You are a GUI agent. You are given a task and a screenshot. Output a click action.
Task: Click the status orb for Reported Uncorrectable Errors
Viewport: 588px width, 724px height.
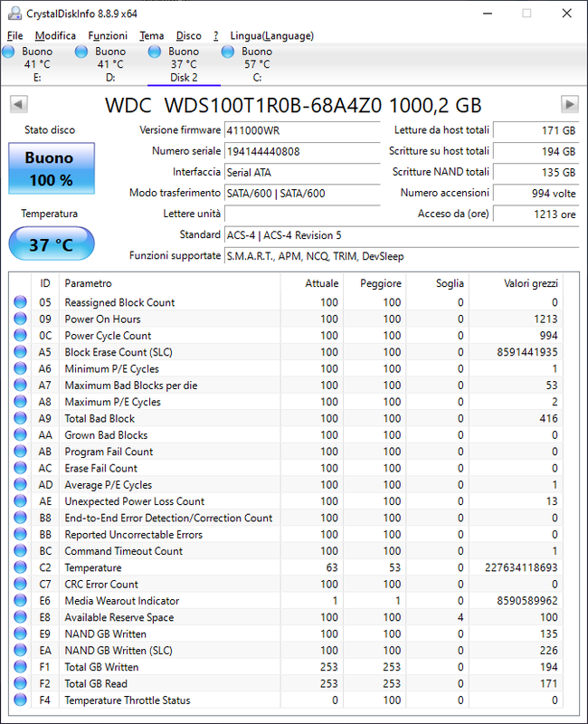(20, 534)
